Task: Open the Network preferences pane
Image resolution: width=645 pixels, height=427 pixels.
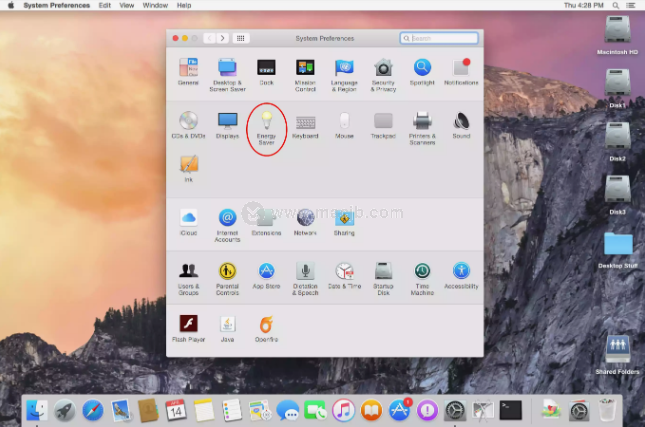Action: click(x=305, y=222)
